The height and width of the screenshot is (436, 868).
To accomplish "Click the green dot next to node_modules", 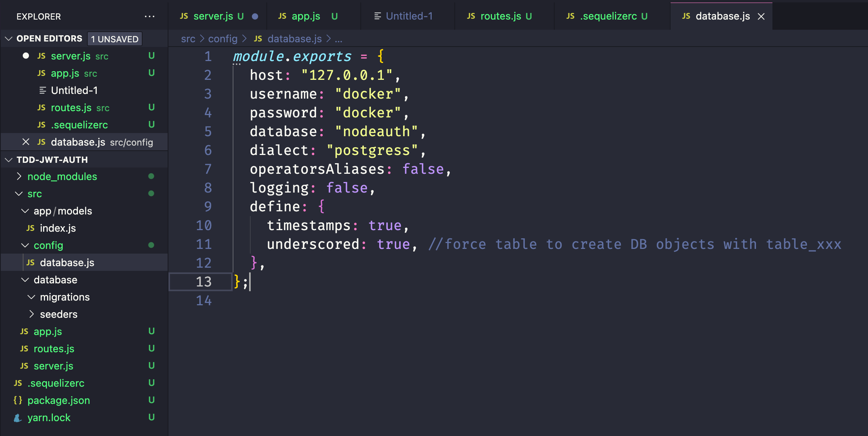I will pyautogui.click(x=151, y=176).
